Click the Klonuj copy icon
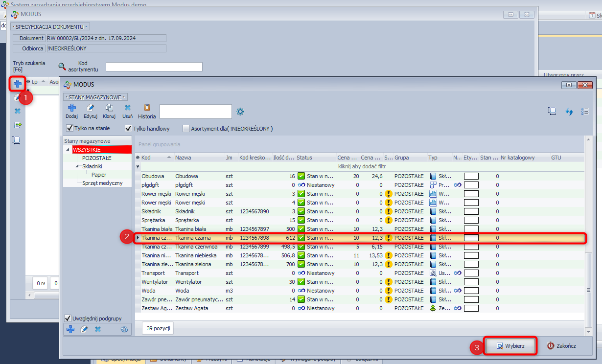The height and width of the screenshot is (364, 602). [109, 108]
